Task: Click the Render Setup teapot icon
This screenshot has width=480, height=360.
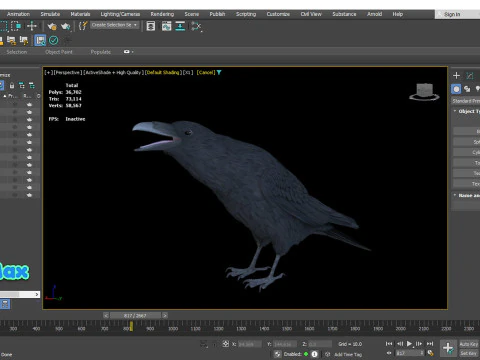Action: coord(52,26)
